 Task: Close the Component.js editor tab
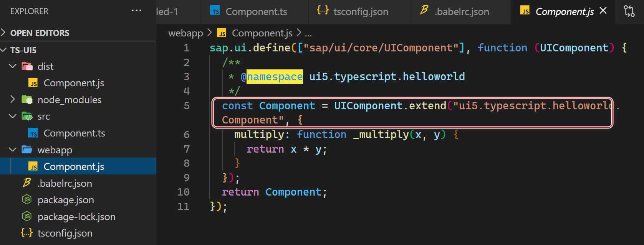603,11
